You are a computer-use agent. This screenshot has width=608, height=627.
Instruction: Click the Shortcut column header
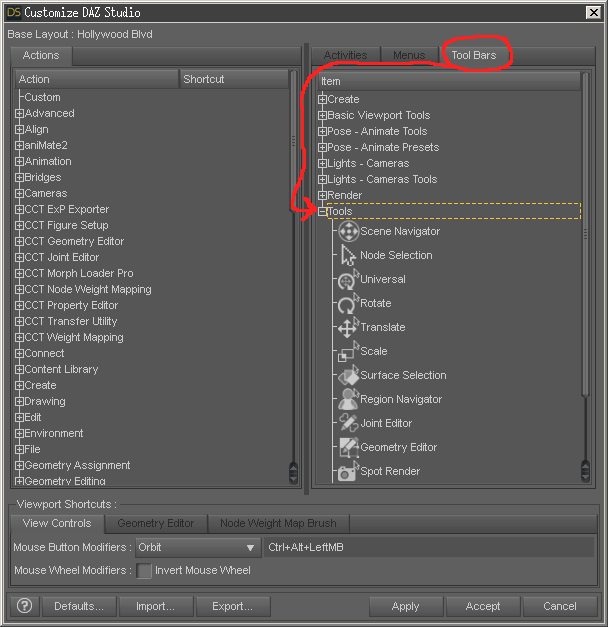coord(234,79)
